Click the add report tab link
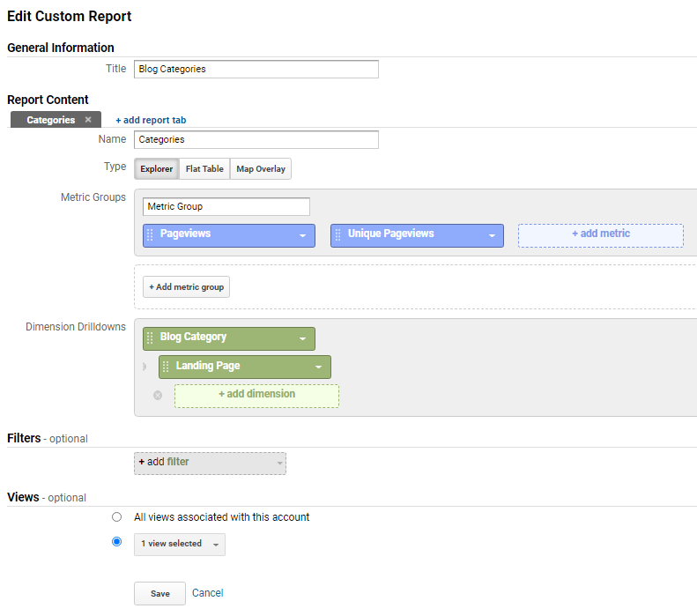Image resolution: width=697 pixels, height=616 pixels. tap(151, 120)
